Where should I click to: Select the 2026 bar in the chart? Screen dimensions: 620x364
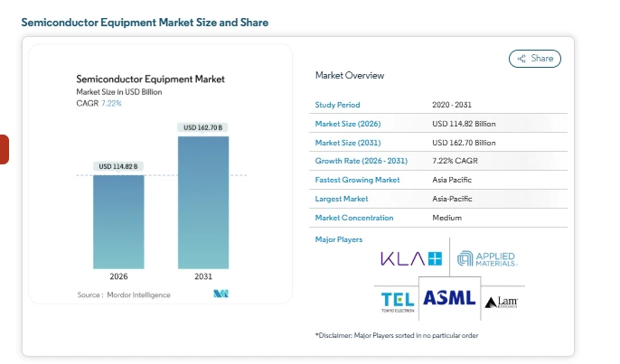tap(118, 221)
